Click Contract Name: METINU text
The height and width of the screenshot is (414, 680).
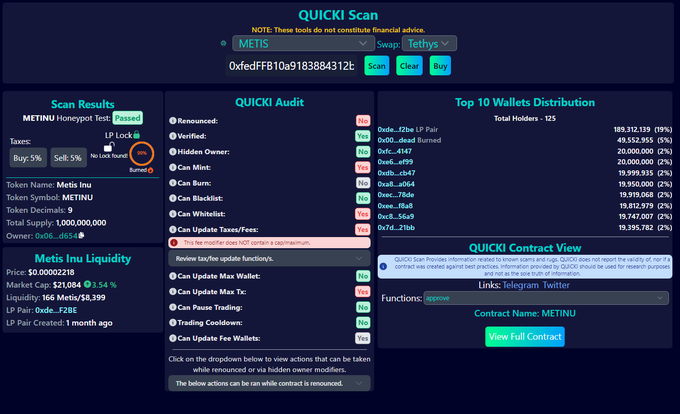click(x=525, y=313)
